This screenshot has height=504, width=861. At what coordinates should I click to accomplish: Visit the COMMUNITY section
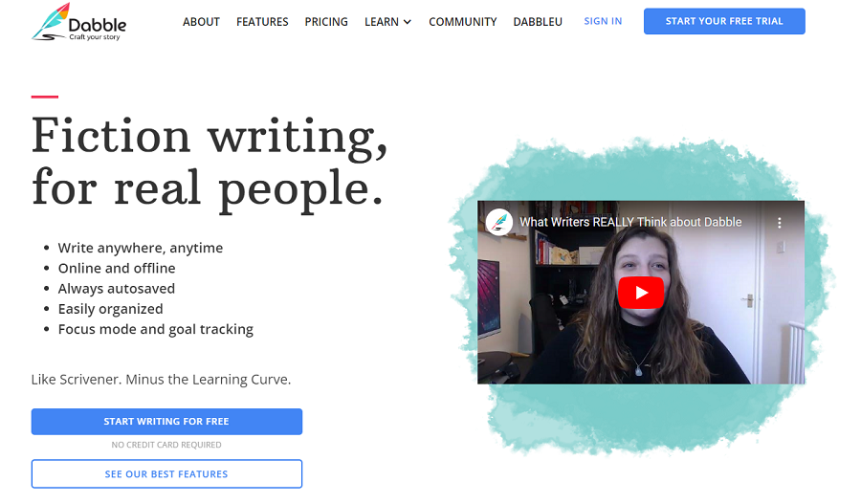pyautogui.click(x=462, y=22)
